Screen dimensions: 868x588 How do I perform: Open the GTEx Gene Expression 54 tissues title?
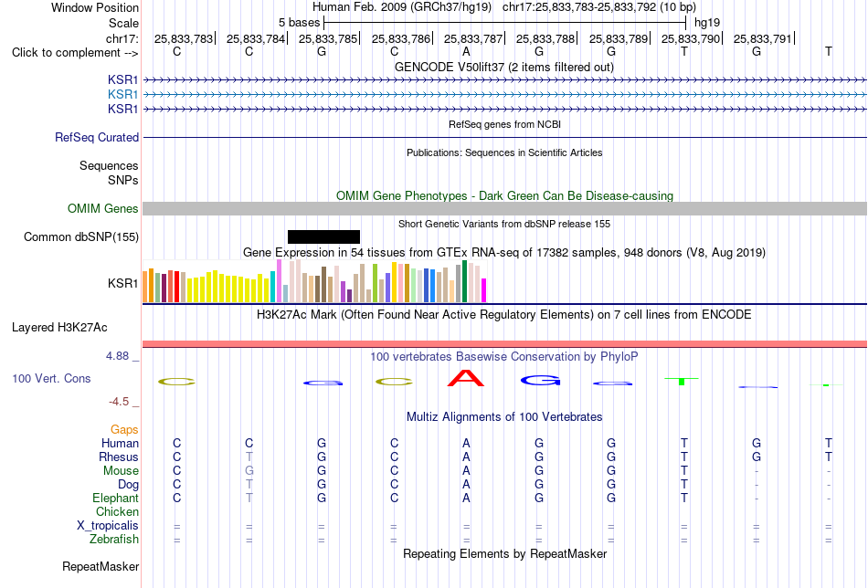[x=504, y=253]
